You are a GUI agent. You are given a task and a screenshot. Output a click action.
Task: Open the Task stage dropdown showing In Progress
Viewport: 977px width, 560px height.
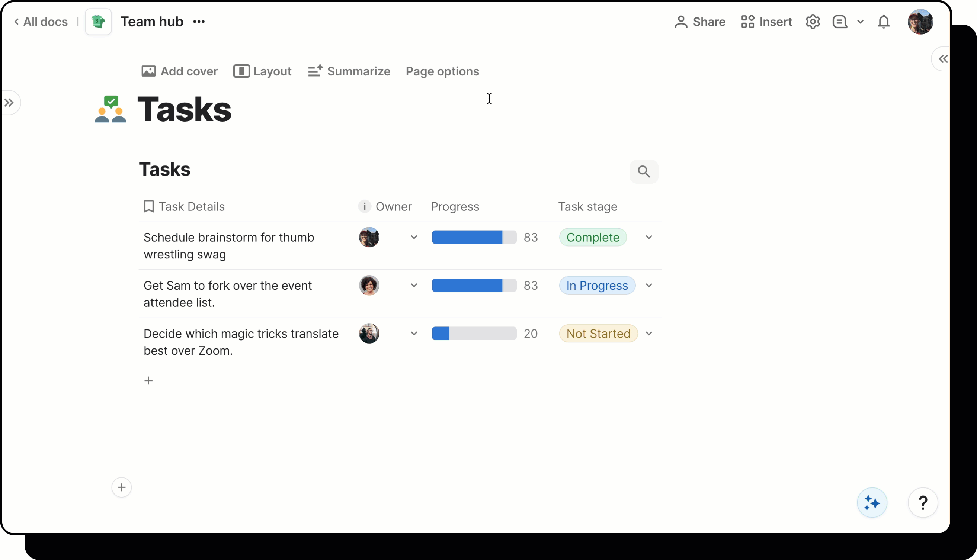[x=648, y=285]
